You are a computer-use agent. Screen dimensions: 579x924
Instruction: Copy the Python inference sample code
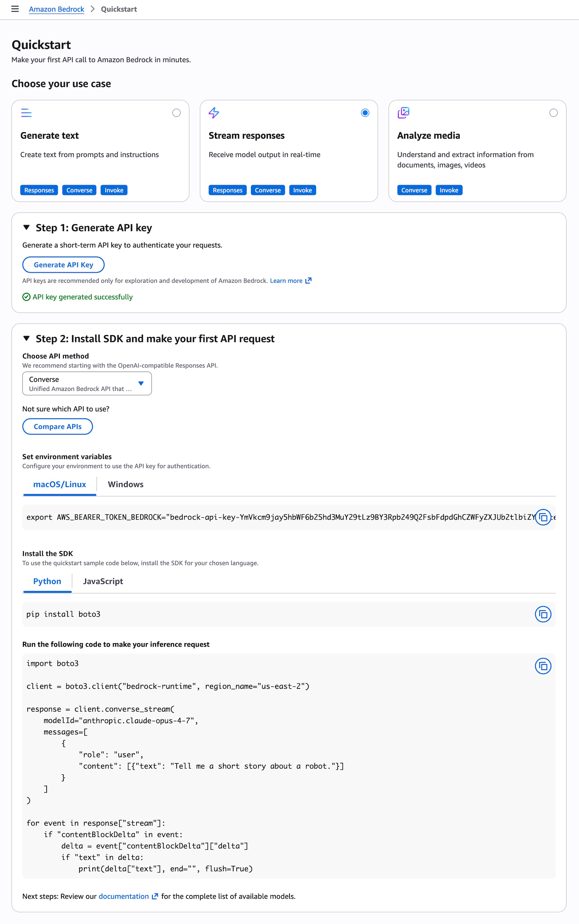[543, 666]
